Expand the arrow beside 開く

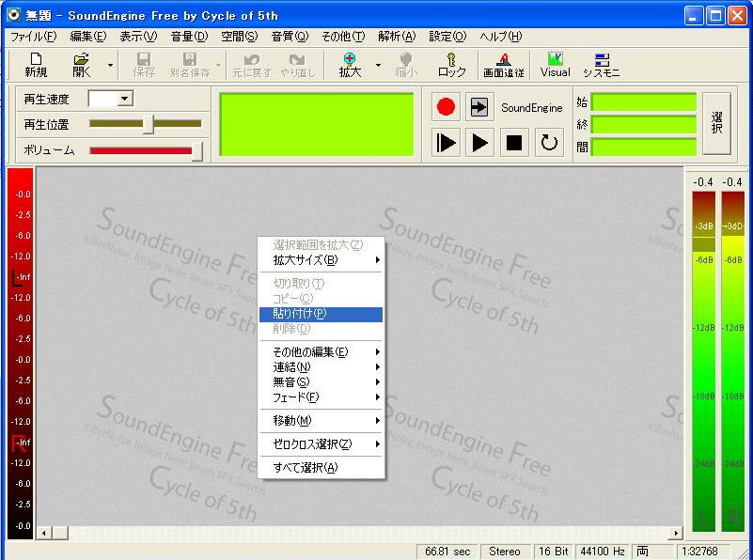[x=110, y=65]
